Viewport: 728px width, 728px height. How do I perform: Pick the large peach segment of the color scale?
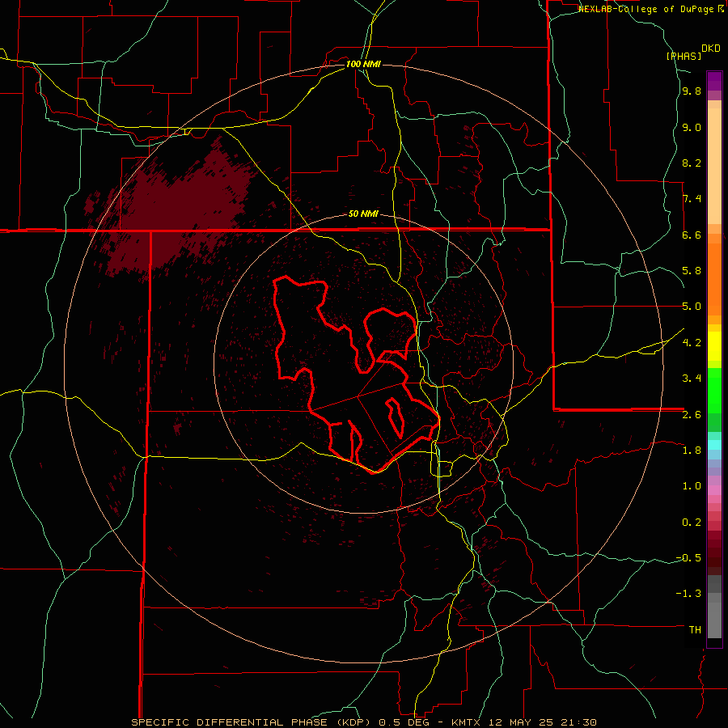click(714, 166)
